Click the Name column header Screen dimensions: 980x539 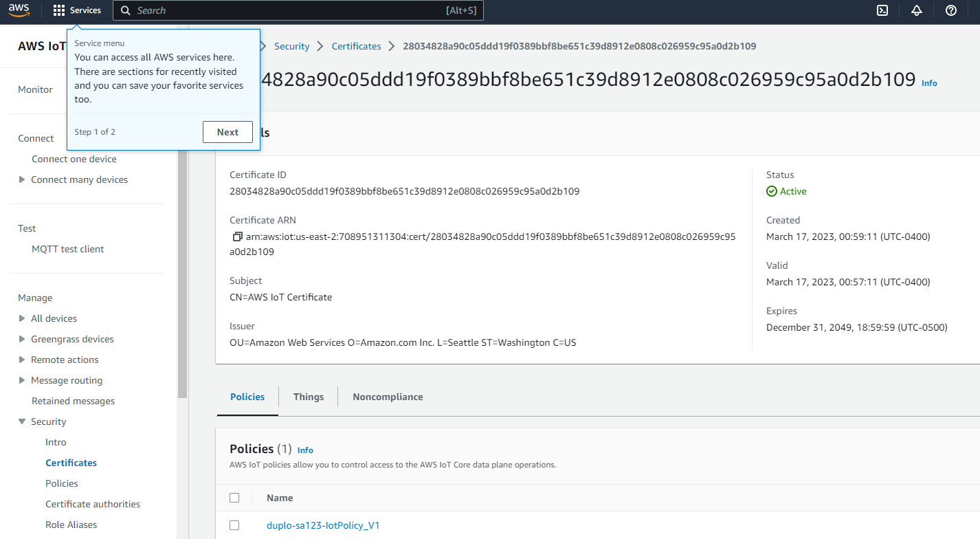[x=280, y=498]
